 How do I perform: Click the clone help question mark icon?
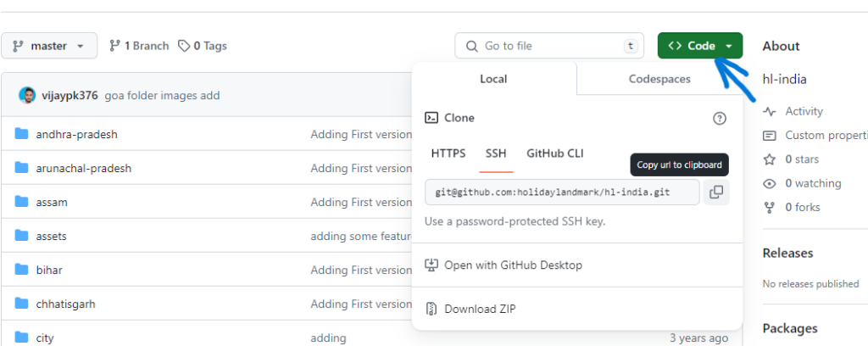(720, 118)
